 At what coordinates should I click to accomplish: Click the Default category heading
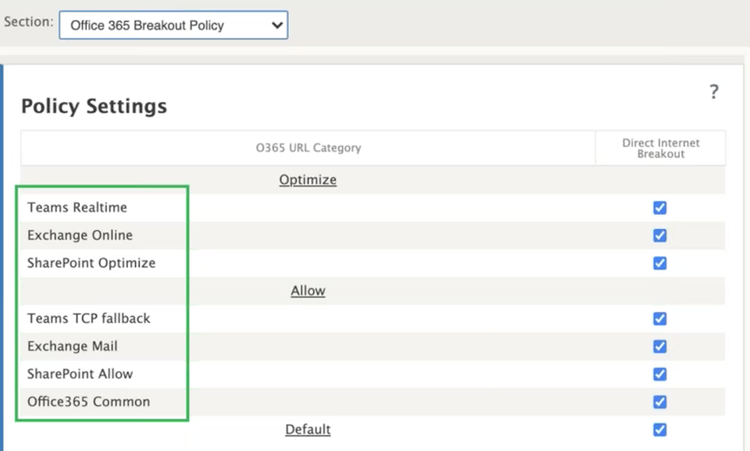coord(308,429)
